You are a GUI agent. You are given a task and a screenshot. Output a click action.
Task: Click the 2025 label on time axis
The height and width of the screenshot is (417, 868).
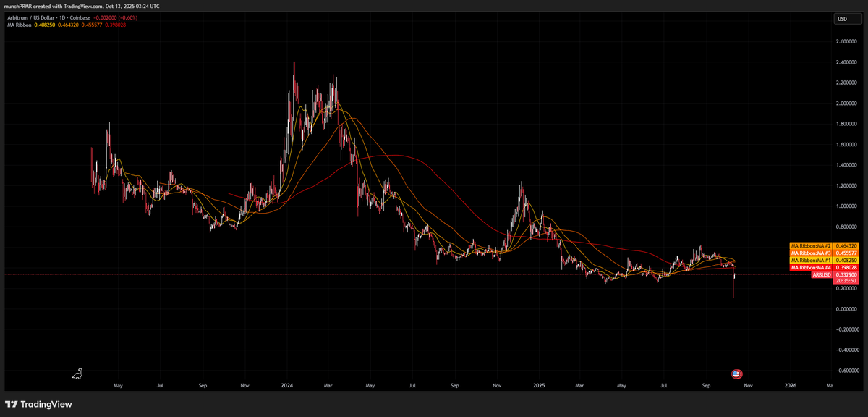pyautogui.click(x=539, y=387)
